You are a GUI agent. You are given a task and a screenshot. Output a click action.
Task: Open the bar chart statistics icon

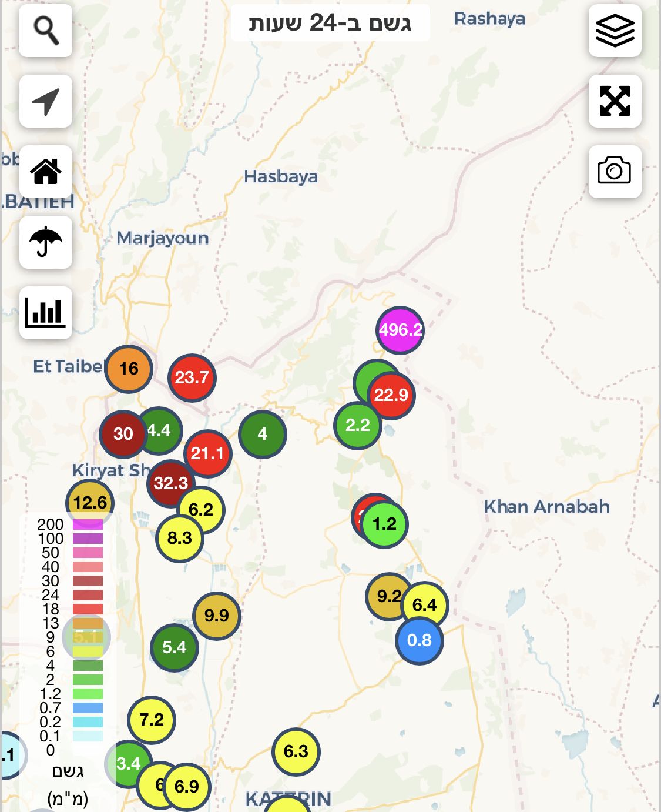coord(46,312)
